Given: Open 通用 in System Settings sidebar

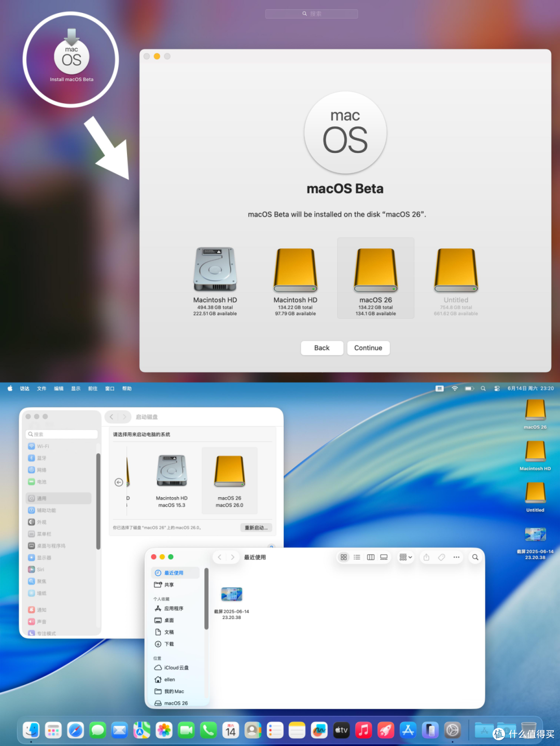Looking at the screenshot, I should [x=58, y=498].
